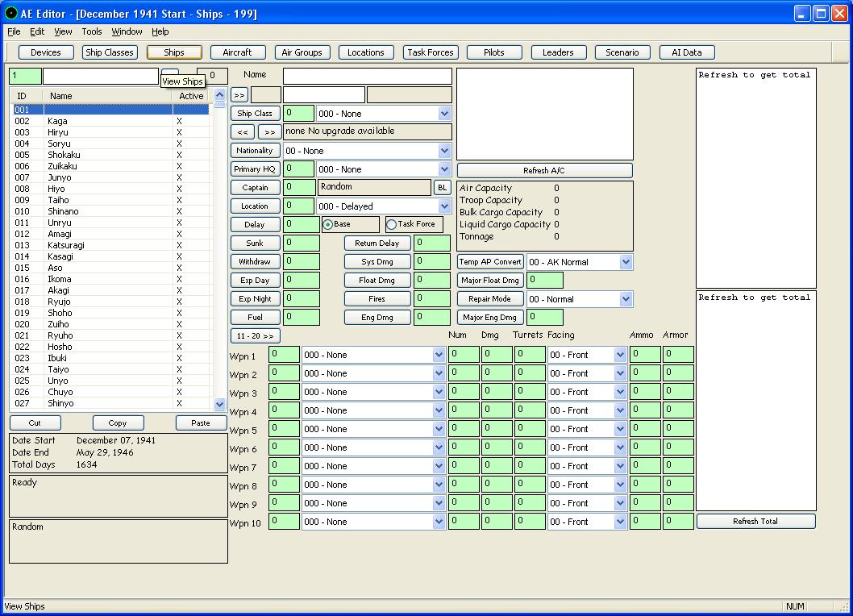Click the BL button beside Captain
The image size is (853, 616).
443,187
